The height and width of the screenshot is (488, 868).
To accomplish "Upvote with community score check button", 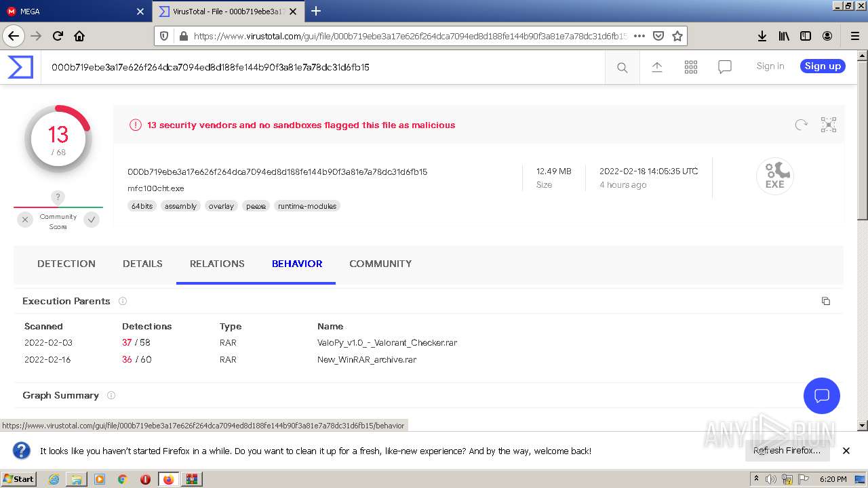I will (x=92, y=220).
